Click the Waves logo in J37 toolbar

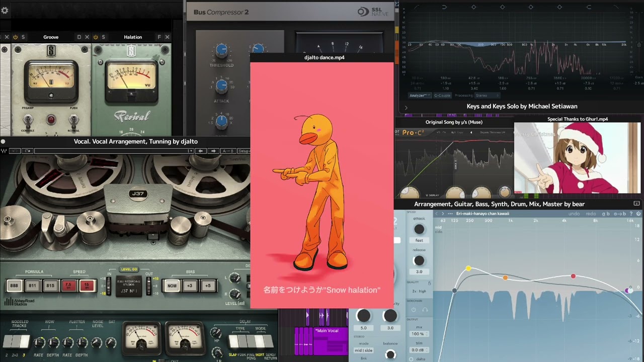tap(4, 151)
